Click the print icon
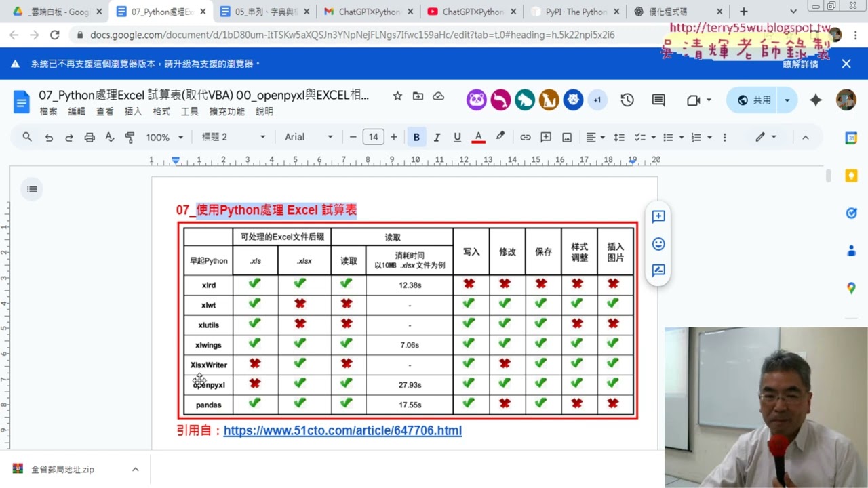 [x=90, y=137]
